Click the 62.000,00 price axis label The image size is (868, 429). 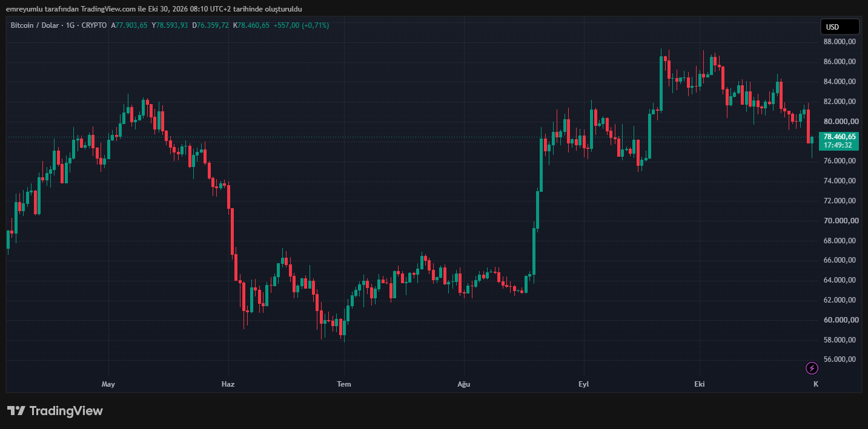coord(839,300)
